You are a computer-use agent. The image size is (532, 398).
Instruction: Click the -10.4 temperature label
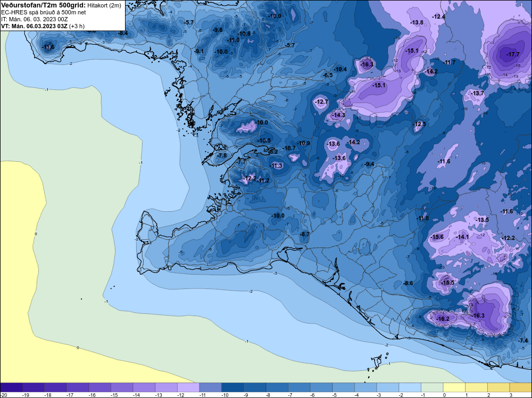pyautogui.click(x=340, y=69)
